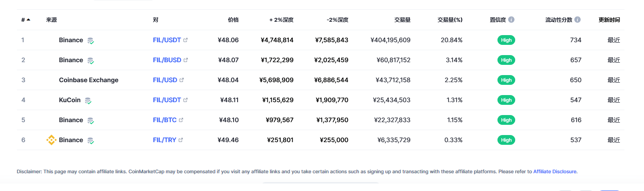Open the FIL/BTC trading pair link

[x=164, y=120]
